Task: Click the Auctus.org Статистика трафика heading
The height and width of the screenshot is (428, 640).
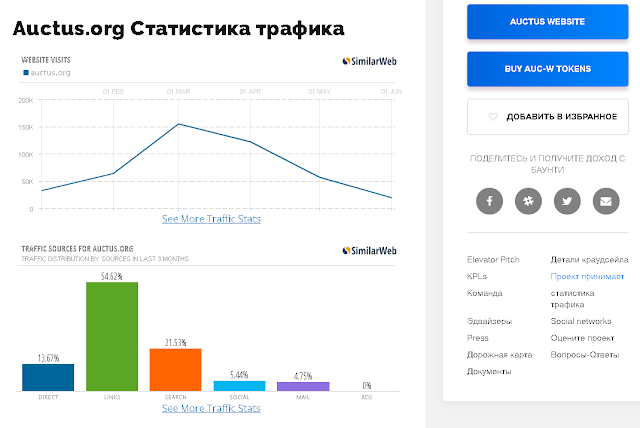Action: (x=178, y=29)
